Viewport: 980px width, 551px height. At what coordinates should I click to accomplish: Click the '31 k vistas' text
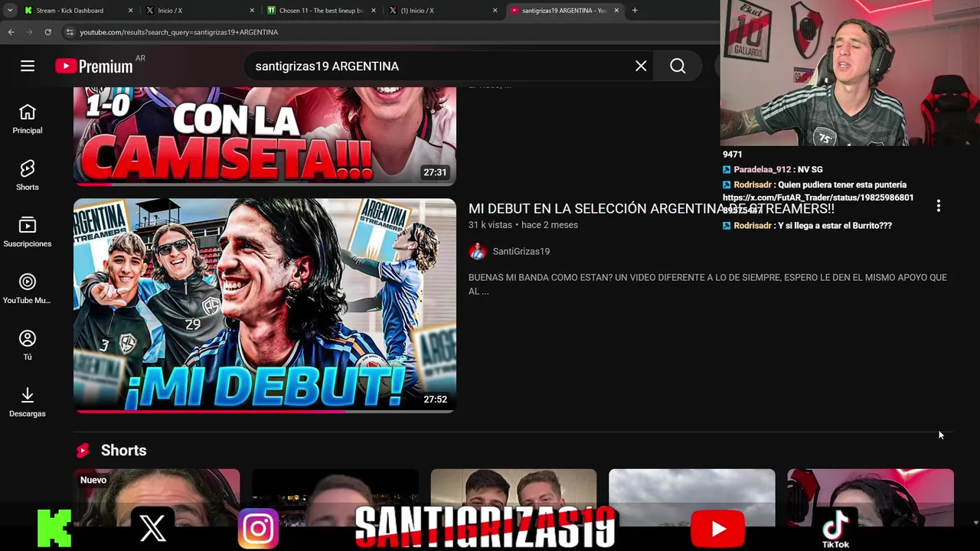tap(490, 225)
